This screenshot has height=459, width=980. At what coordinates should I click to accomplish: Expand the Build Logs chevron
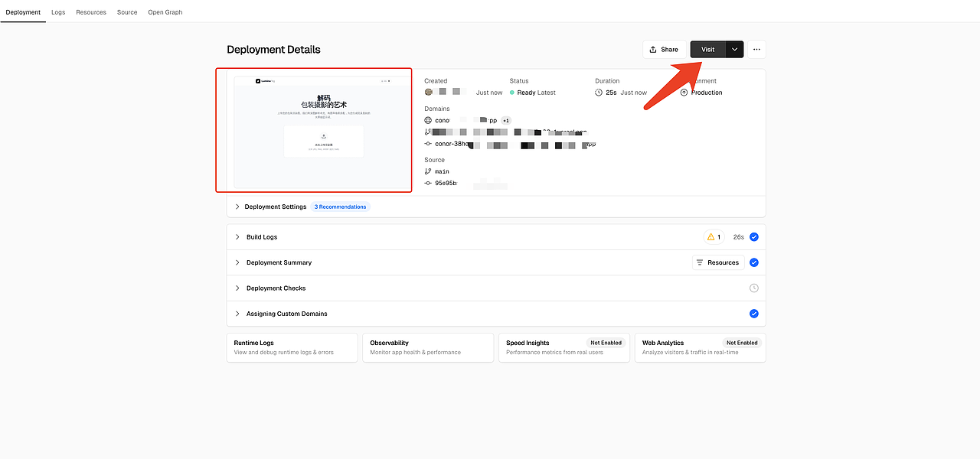click(x=237, y=237)
